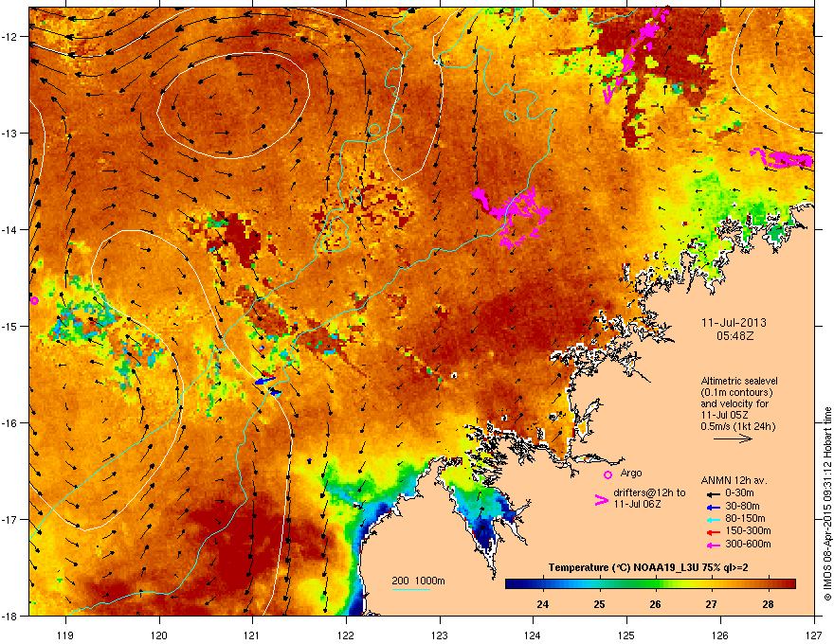The height and width of the screenshot is (644, 834).
Task: Click the longitude axis label 125
Action: click(626, 635)
